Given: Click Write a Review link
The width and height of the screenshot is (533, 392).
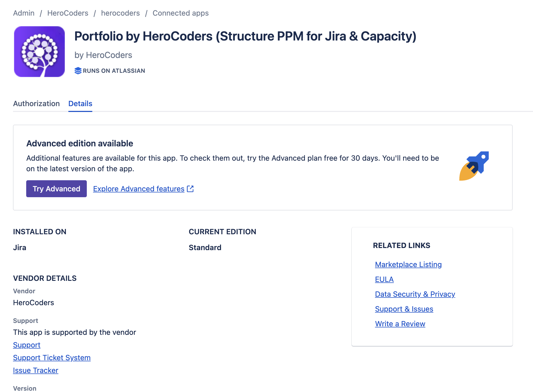Looking at the screenshot, I should [x=400, y=324].
